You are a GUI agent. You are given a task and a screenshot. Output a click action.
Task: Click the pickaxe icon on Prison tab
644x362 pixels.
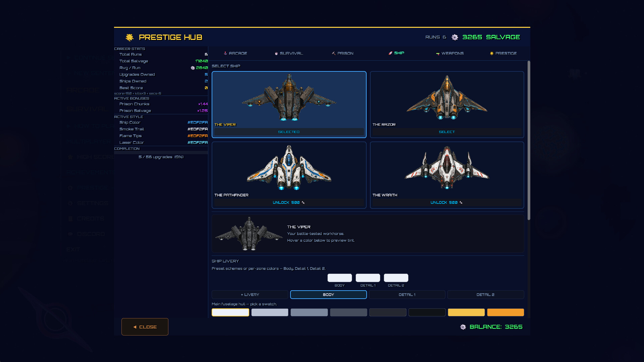click(334, 53)
